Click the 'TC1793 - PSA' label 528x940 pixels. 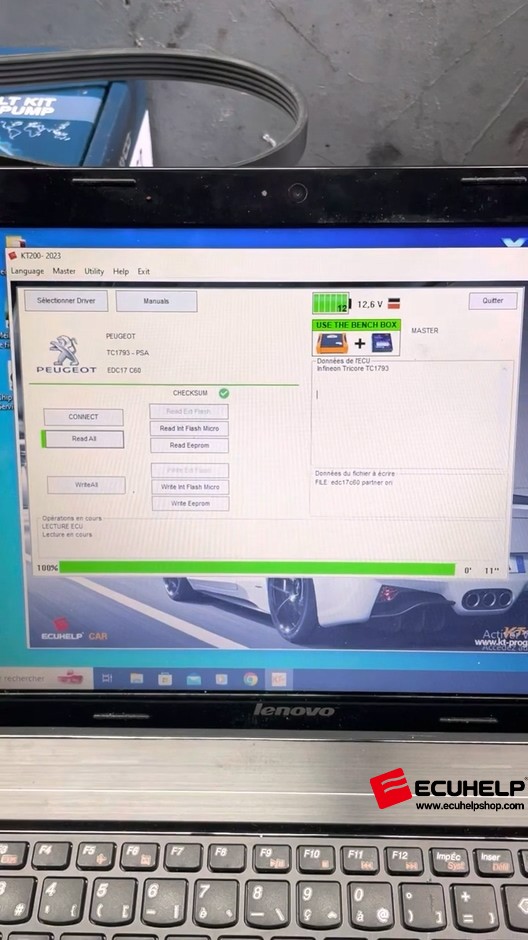(128, 353)
